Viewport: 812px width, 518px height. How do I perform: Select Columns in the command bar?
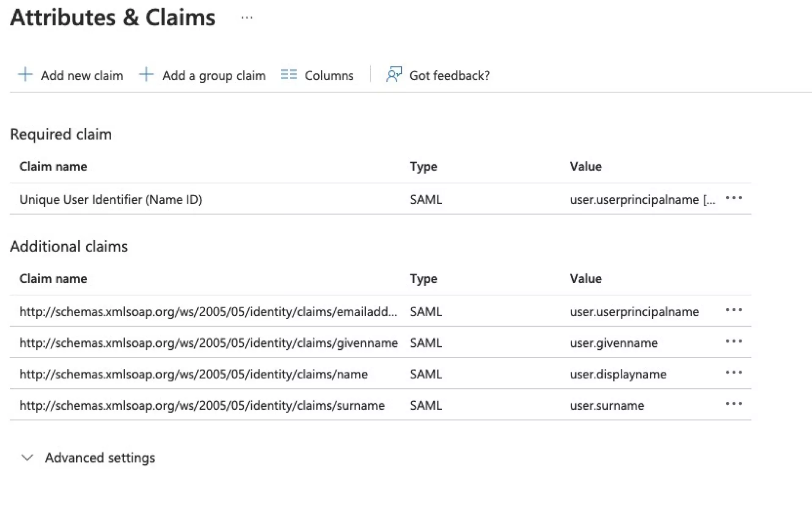tap(329, 75)
